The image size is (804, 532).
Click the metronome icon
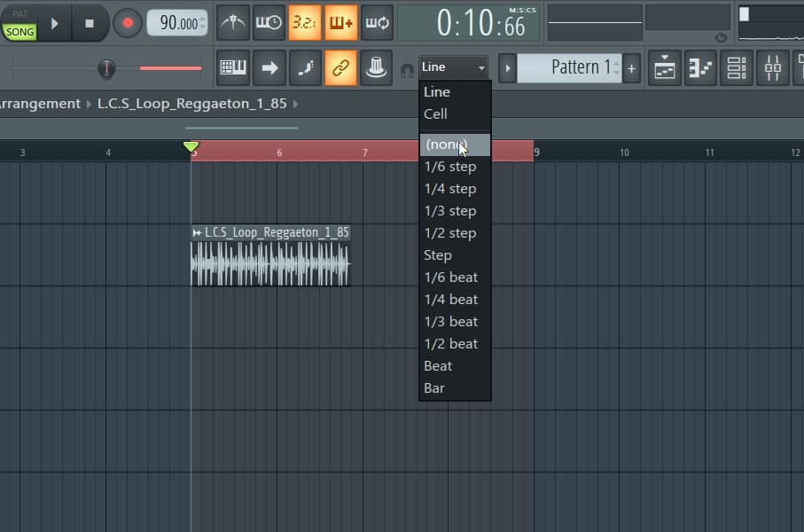(233, 23)
